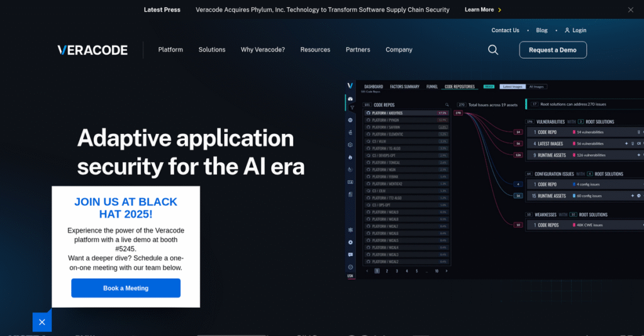Image resolution: width=644 pixels, height=336 pixels.
Task: Click the JOIN US AT BLACK HAT 2025! heading
Action: (x=126, y=208)
